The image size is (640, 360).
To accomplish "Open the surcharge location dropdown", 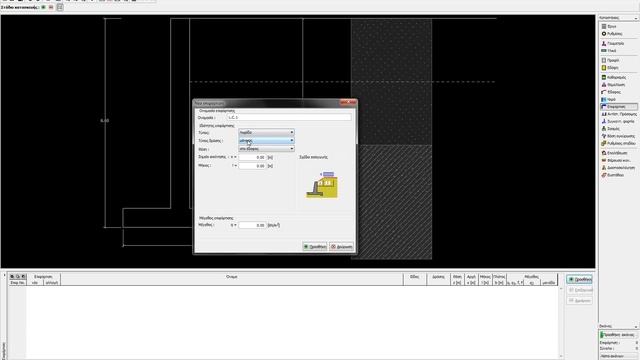I will (x=266, y=149).
